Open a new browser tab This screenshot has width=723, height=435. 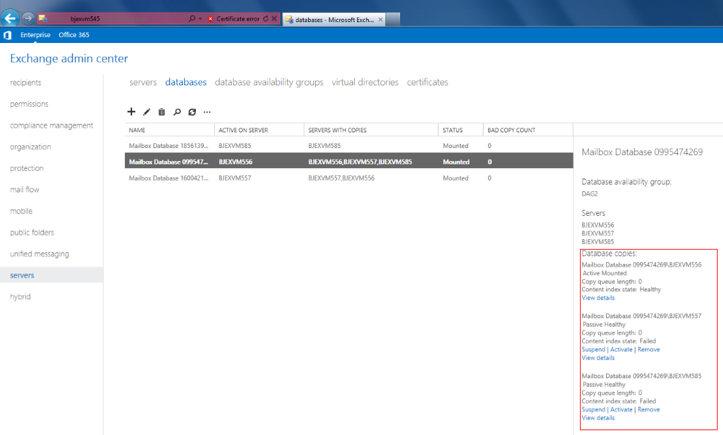(x=393, y=19)
